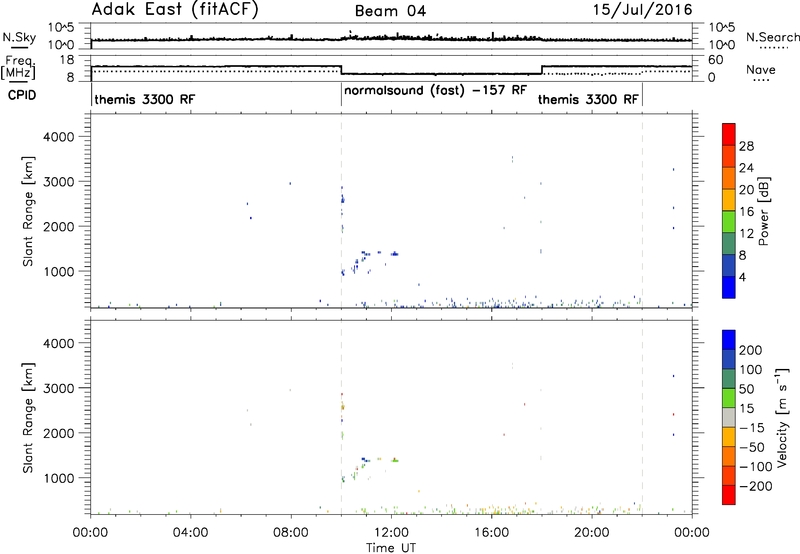Screen dimensions: 800x554
Task: Click the velocity colorbar title "Velocity [m s⁻¹]"
Action: point(782,418)
